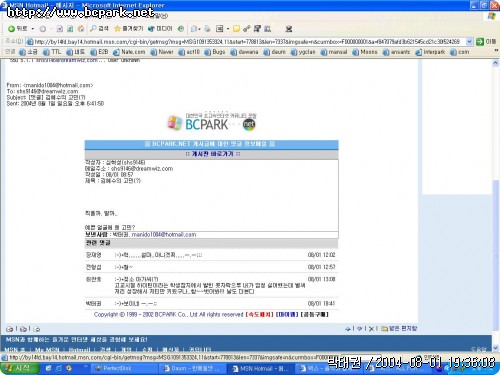Open the Favorites (즐겨찾기) star button
The width and height of the screenshot is (500, 375).
tap(128, 29)
